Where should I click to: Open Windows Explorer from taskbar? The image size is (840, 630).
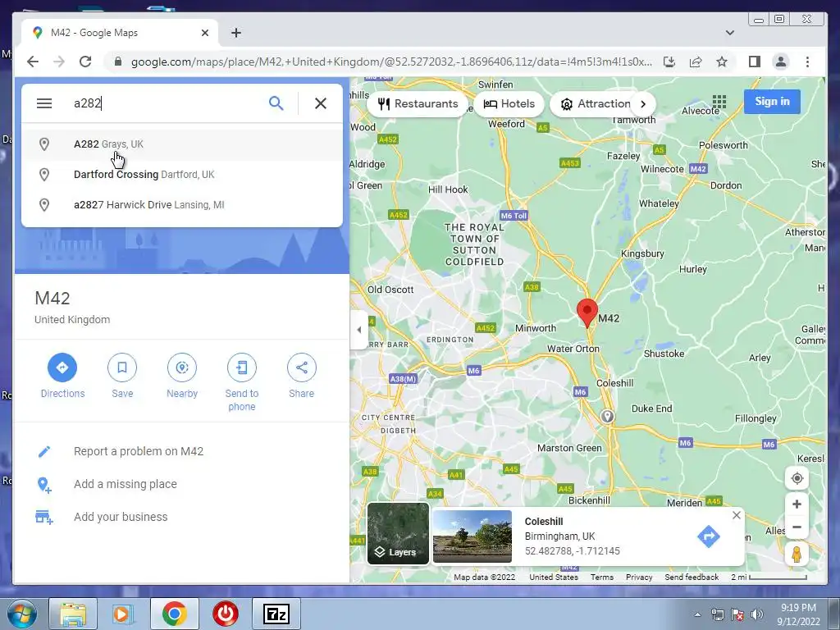click(73, 614)
